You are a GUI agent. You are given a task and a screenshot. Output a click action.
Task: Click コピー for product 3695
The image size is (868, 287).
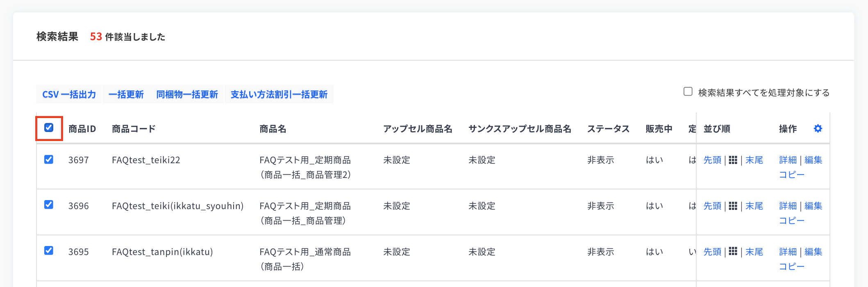click(792, 266)
